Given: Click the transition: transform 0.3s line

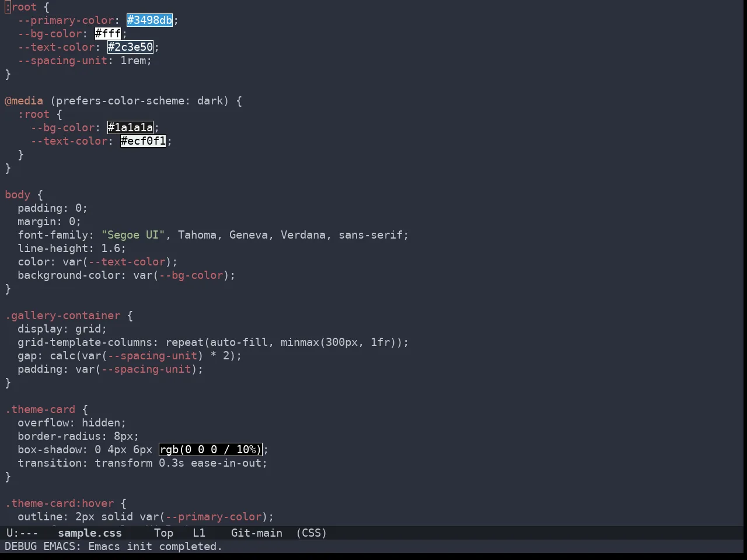Looking at the screenshot, I should click(142, 463).
